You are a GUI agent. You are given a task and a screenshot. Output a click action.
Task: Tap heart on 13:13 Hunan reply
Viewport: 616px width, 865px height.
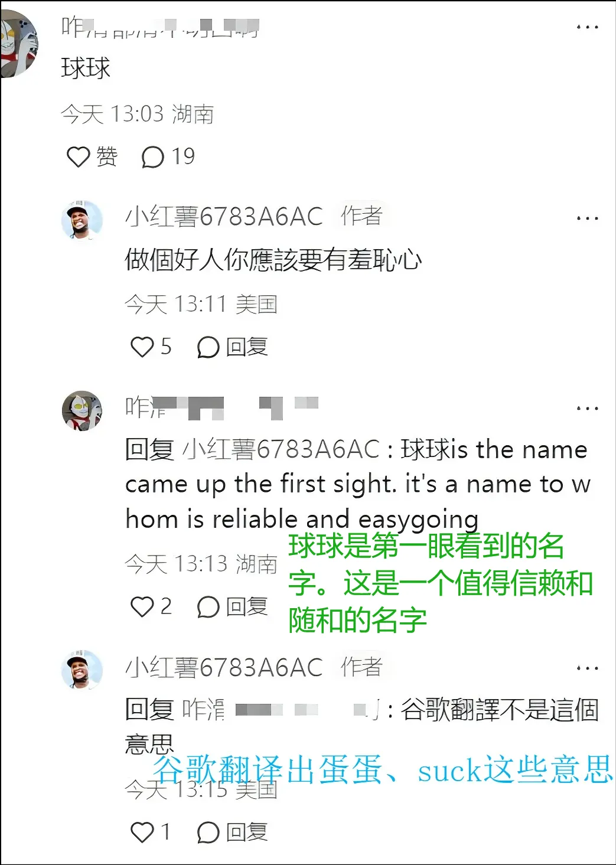pyautogui.click(x=151, y=606)
